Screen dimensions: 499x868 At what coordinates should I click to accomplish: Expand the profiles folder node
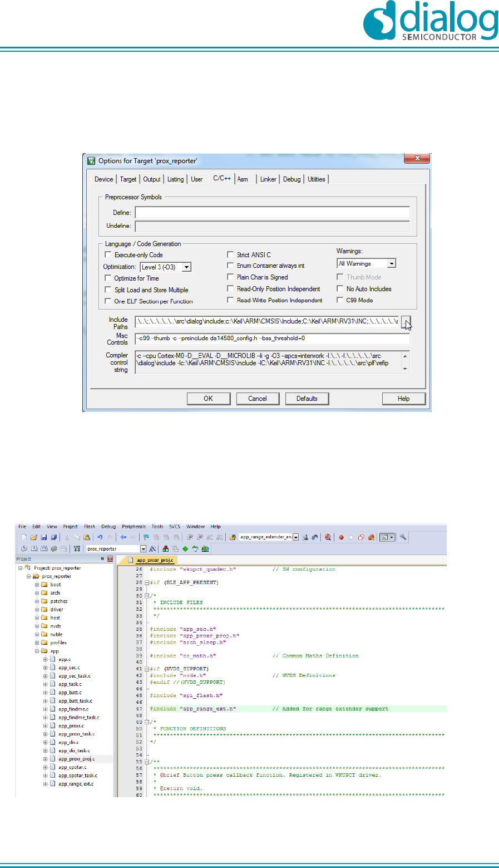pos(37,643)
